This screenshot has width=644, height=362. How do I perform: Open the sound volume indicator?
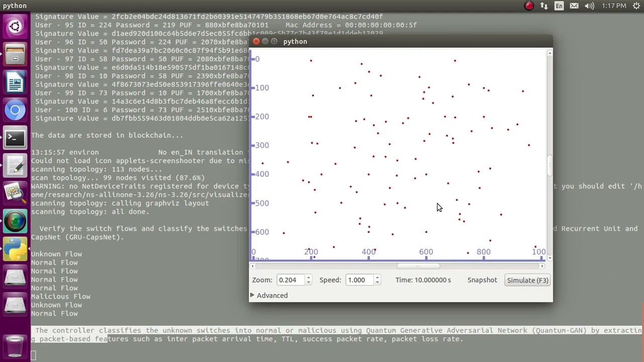coord(590,6)
